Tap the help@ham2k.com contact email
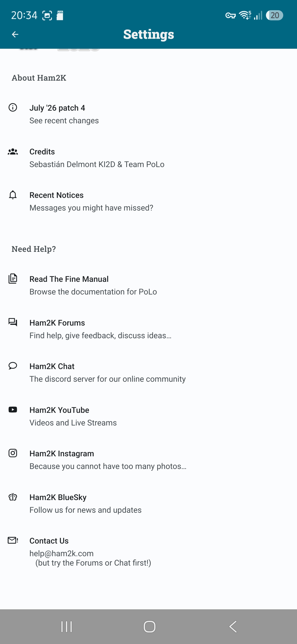 coord(62,553)
